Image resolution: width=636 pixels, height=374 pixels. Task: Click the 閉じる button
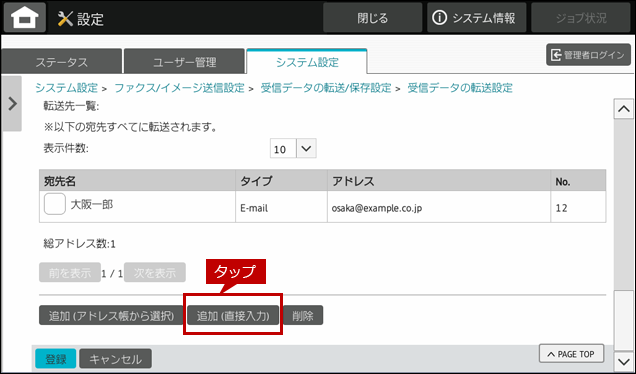pos(372,18)
